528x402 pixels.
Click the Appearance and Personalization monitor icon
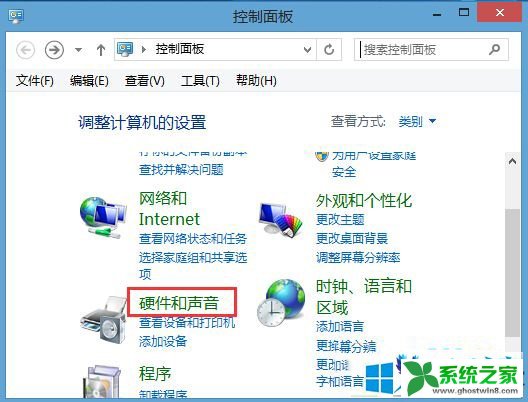click(x=280, y=220)
